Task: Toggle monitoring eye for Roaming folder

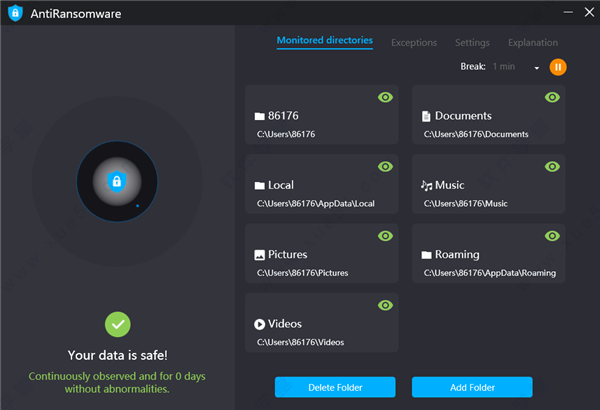Action: click(x=552, y=236)
